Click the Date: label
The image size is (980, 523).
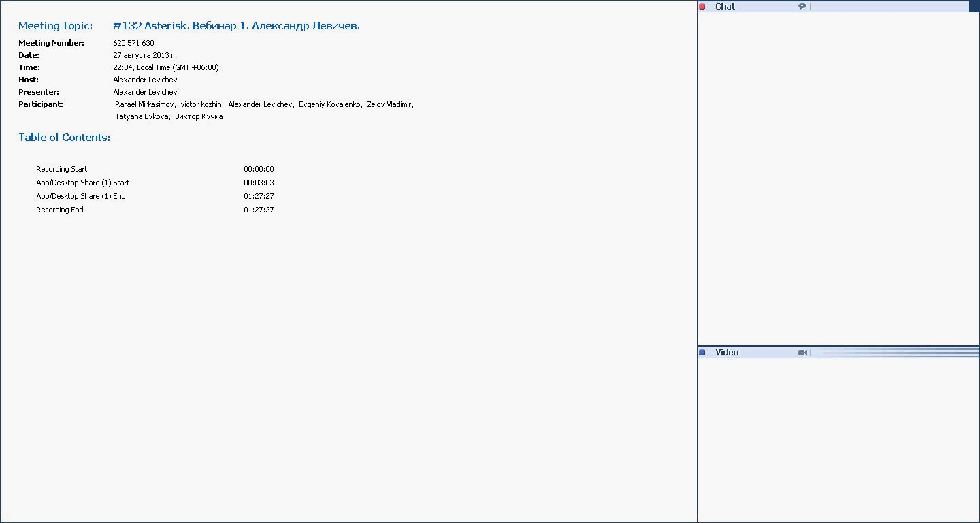pos(29,55)
